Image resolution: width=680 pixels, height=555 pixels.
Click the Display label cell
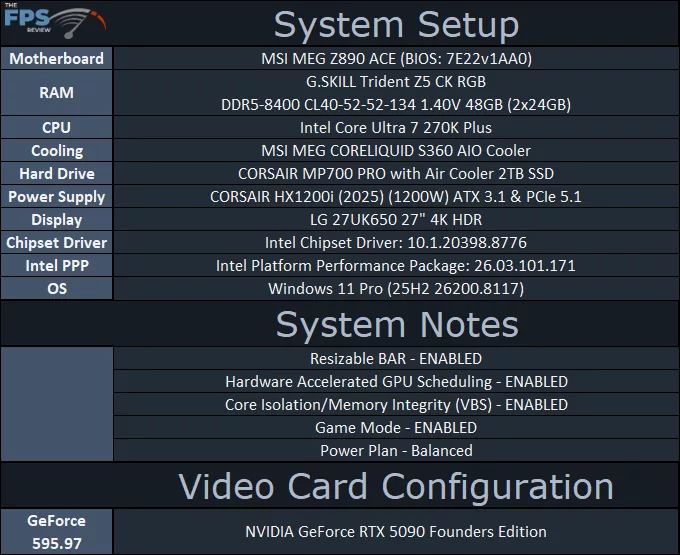point(57,219)
